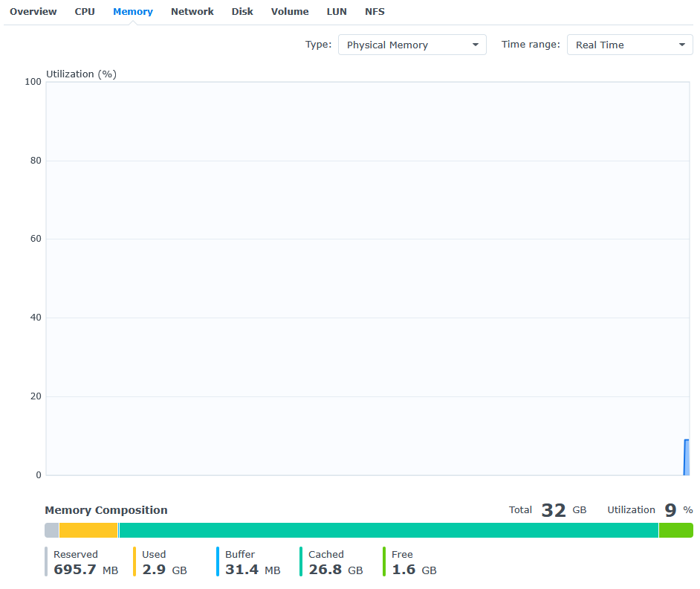Screen dimensions: 700x589
Task: Go to the Network tab
Action: pos(192,12)
